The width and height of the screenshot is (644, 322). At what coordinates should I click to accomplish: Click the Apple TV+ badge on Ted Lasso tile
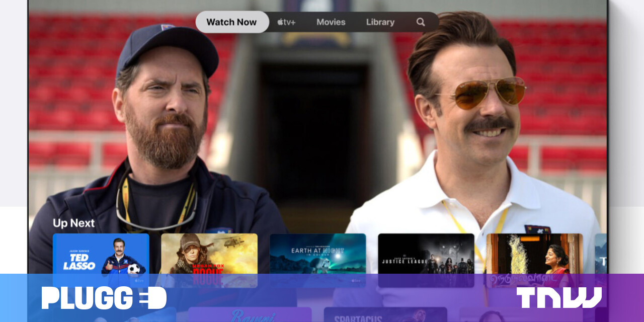tap(139, 280)
